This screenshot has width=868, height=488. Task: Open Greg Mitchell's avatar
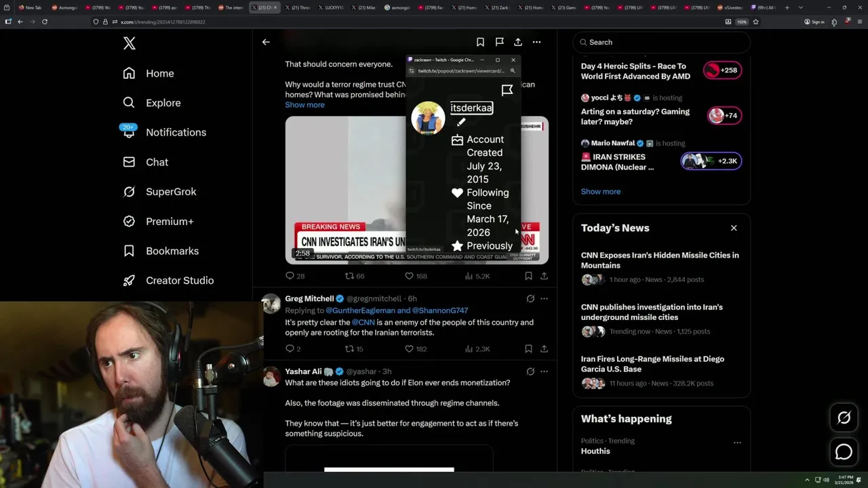[x=271, y=304]
